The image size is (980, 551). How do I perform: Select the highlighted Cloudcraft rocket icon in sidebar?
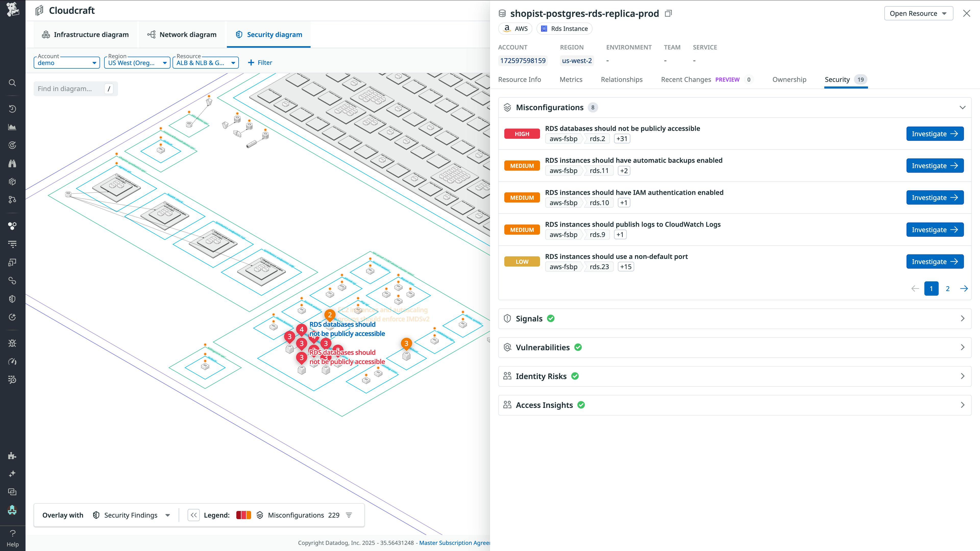pos(12,510)
